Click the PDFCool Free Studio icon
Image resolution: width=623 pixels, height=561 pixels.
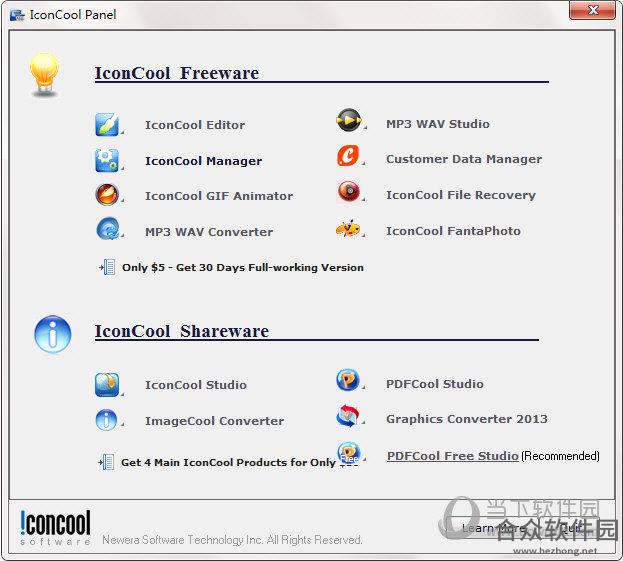349,453
